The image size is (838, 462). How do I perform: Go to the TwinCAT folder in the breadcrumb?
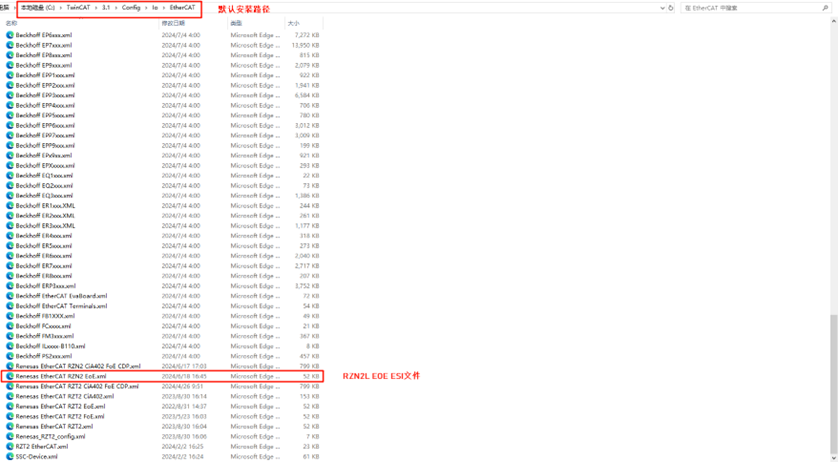(x=79, y=8)
